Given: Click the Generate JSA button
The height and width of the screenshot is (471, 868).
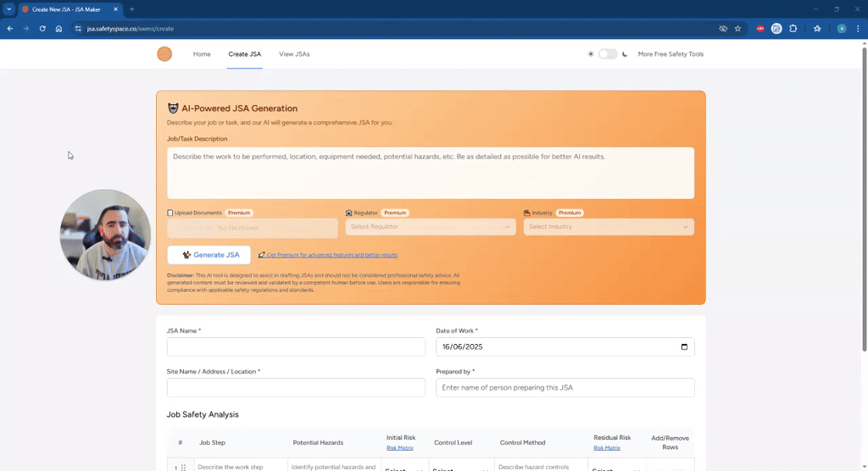Looking at the screenshot, I should click(x=209, y=255).
